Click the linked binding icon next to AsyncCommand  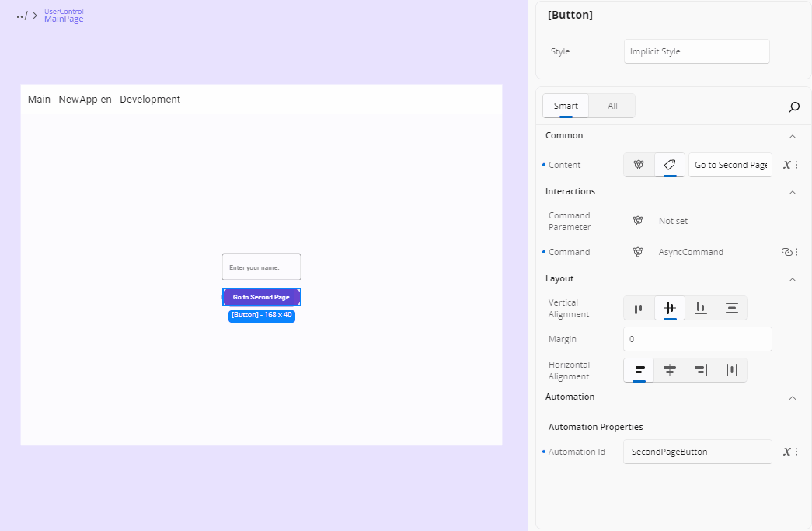click(x=786, y=251)
